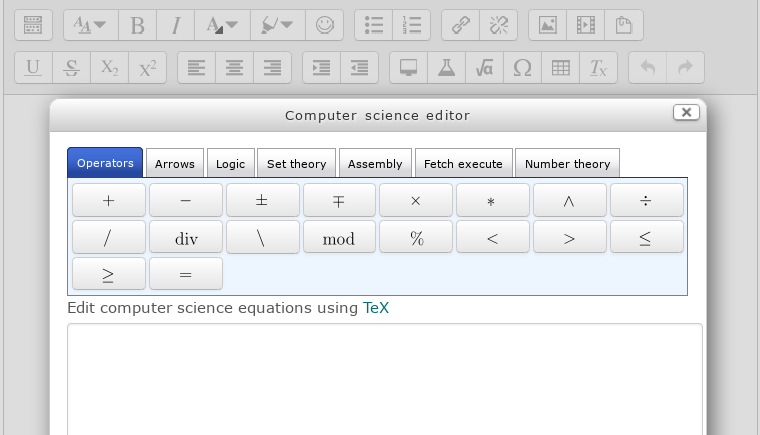This screenshot has width=760, height=435.
Task: Insert the plus operator
Action: pyautogui.click(x=109, y=200)
